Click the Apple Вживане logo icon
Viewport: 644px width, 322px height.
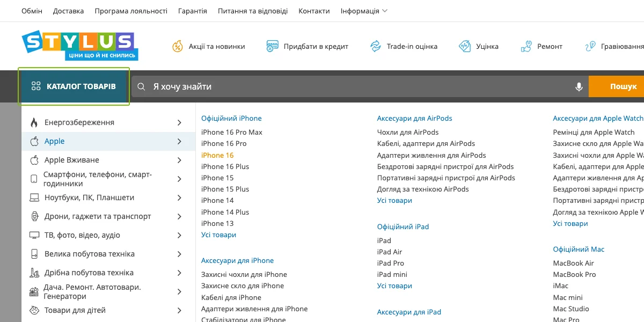34,160
